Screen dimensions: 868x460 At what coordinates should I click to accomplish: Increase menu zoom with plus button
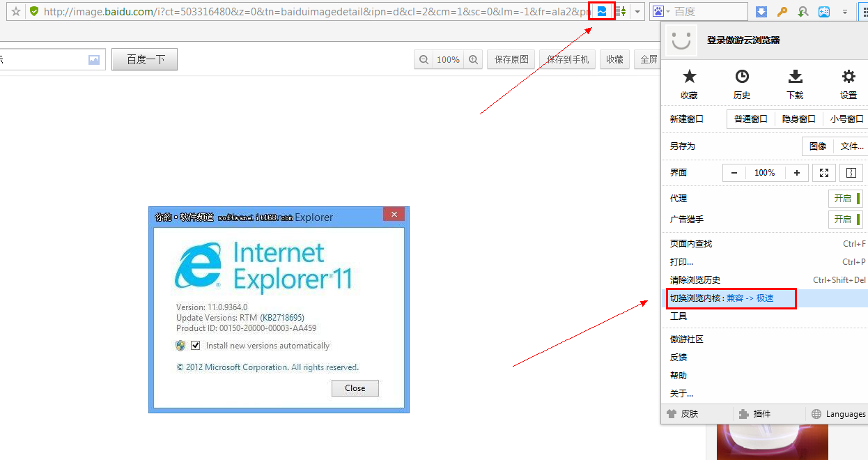[796, 173]
